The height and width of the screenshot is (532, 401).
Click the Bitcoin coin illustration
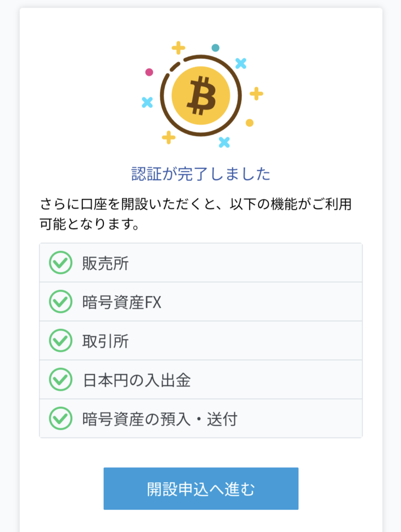[x=201, y=96]
